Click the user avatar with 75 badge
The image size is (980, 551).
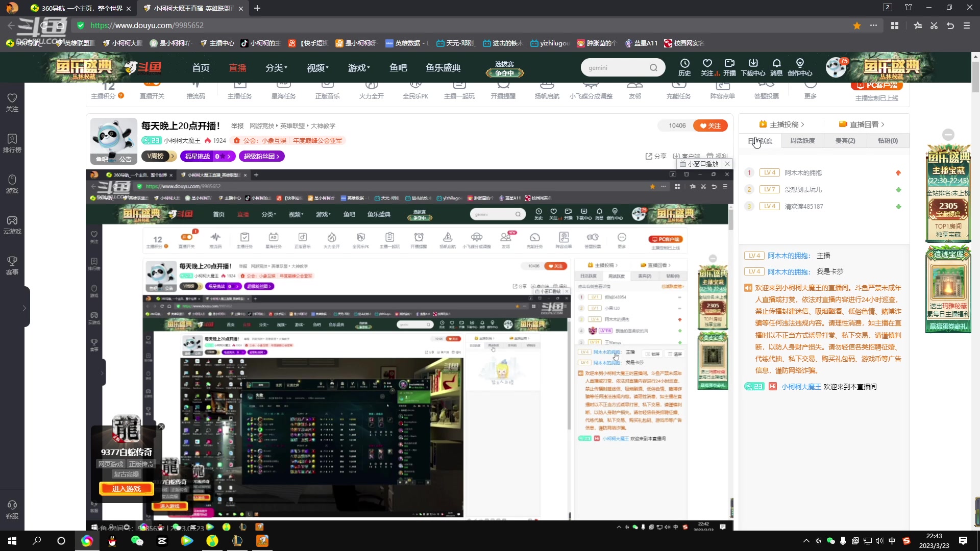coord(836,67)
